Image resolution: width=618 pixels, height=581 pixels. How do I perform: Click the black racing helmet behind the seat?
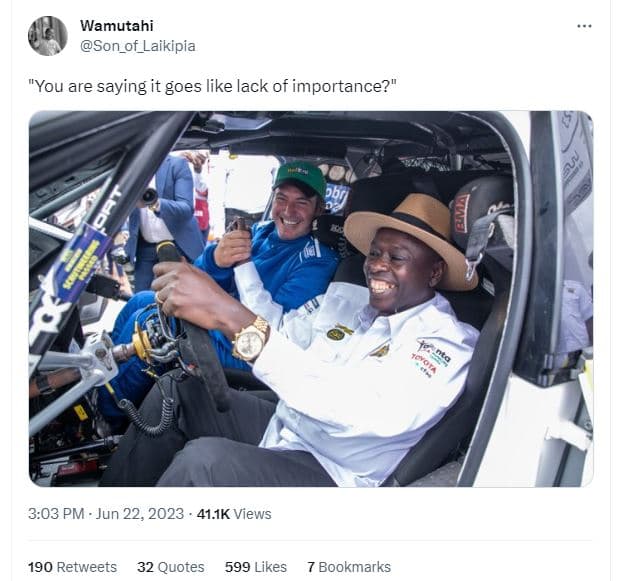click(x=481, y=217)
